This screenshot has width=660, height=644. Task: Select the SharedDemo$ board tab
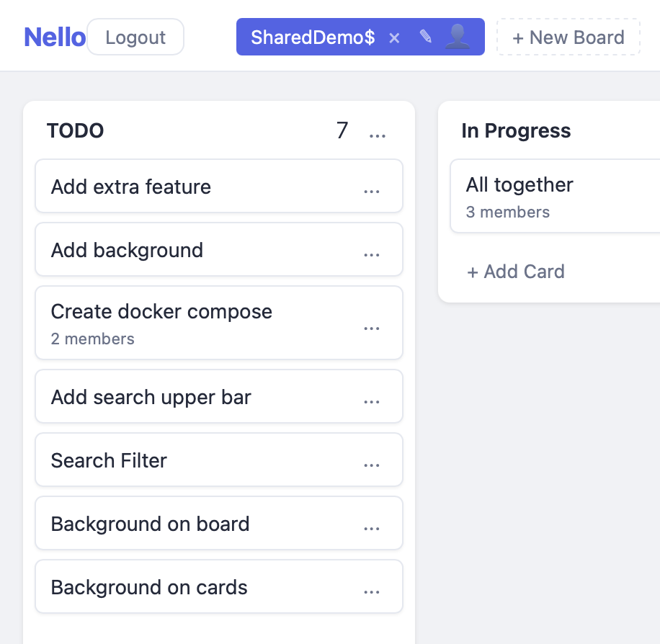click(x=313, y=37)
